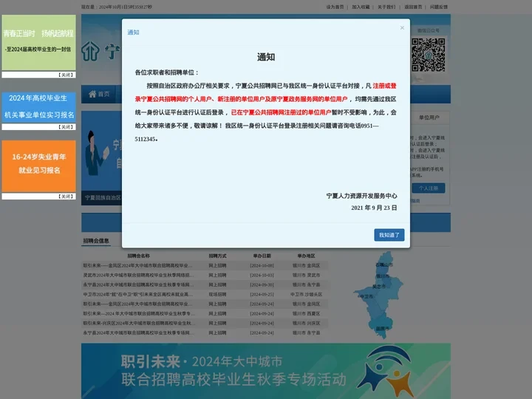Image resolution: width=532 pixels, height=399 pixels.
Task: Click 吴忠市 on the Ningxia map
Action: tap(379, 287)
